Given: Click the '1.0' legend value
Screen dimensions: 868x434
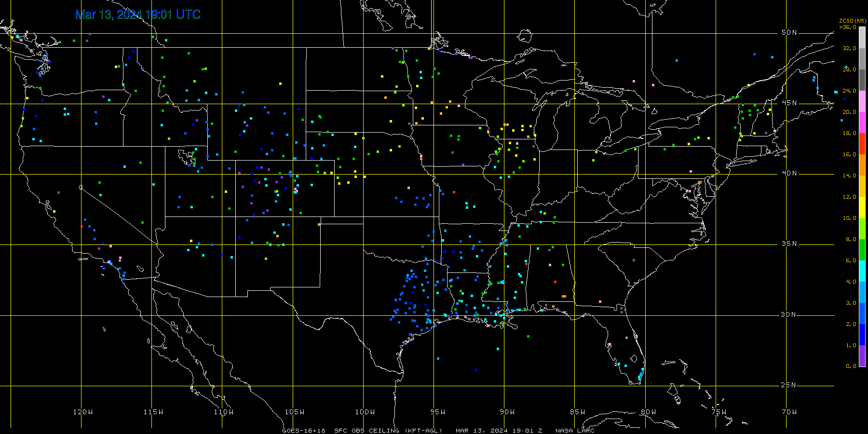Looking at the screenshot, I should click(x=851, y=345).
